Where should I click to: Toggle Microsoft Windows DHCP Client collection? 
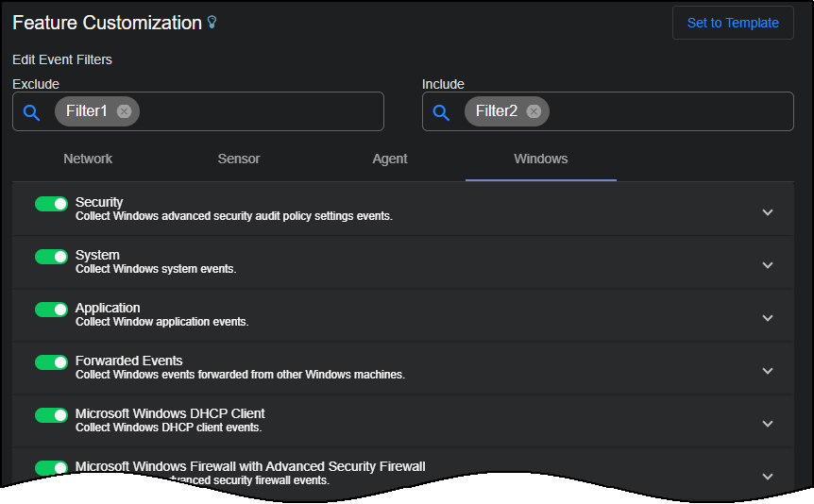coord(51,415)
